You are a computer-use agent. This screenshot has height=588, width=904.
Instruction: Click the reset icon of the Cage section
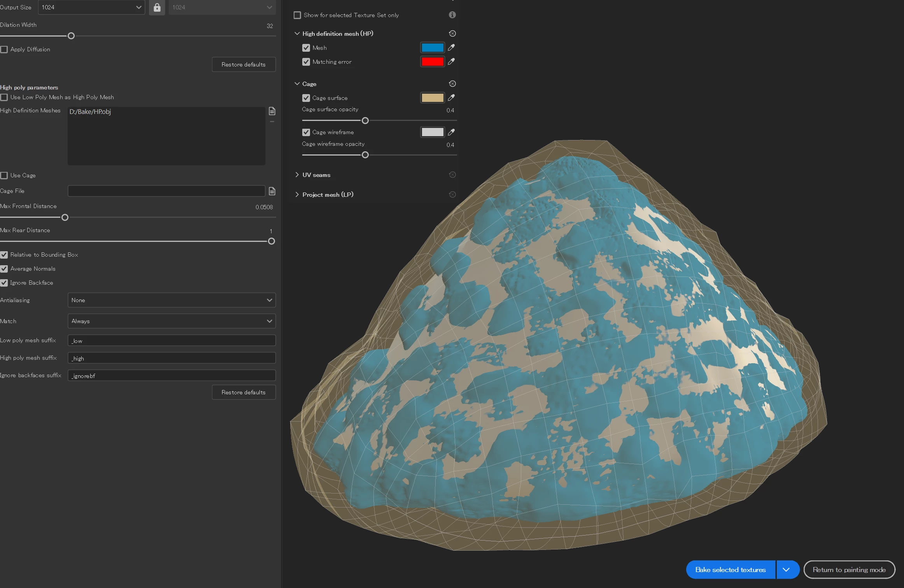click(452, 84)
